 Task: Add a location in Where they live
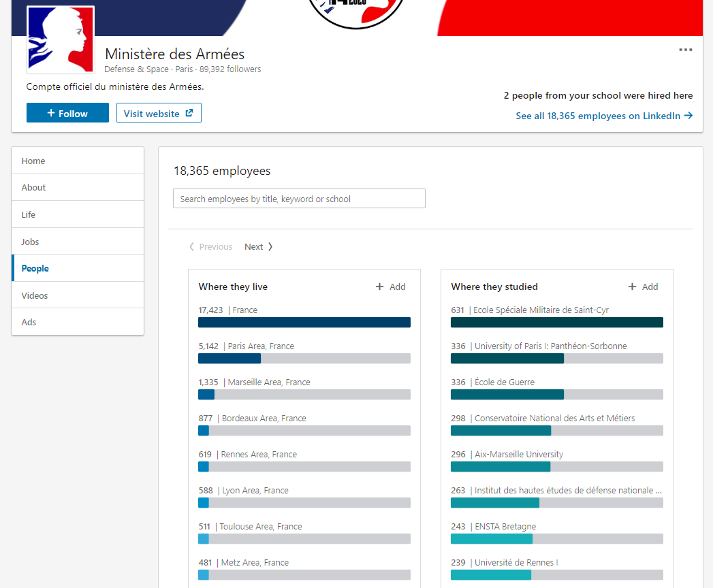pos(391,287)
